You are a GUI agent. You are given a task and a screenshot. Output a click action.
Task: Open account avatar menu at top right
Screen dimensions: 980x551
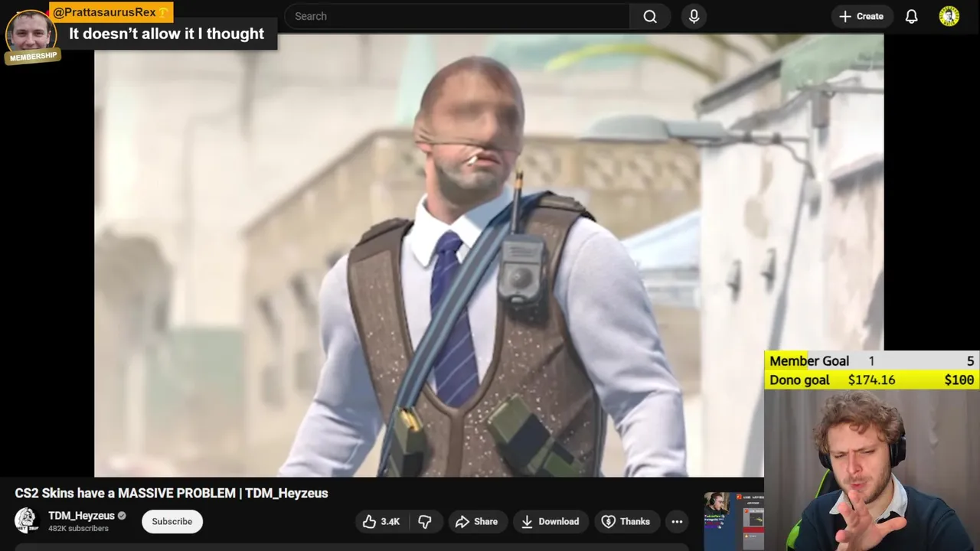(x=949, y=16)
